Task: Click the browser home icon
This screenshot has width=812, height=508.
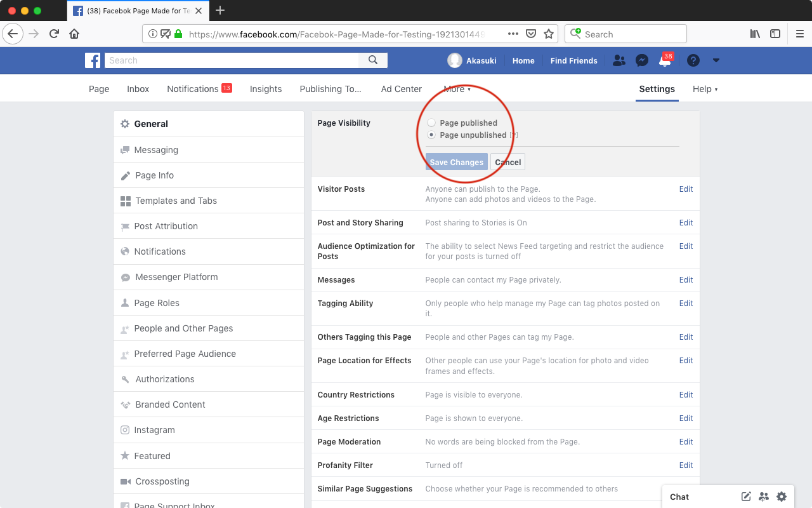Action: coord(74,34)
